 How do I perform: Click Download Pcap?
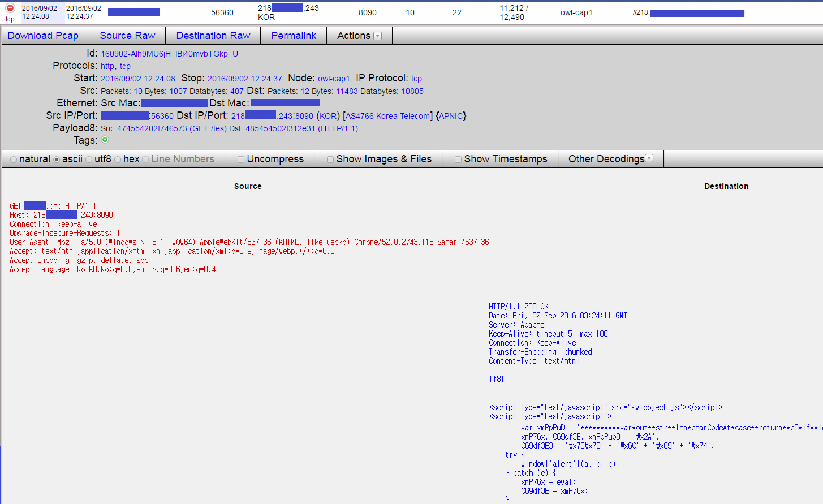[43, 36]
